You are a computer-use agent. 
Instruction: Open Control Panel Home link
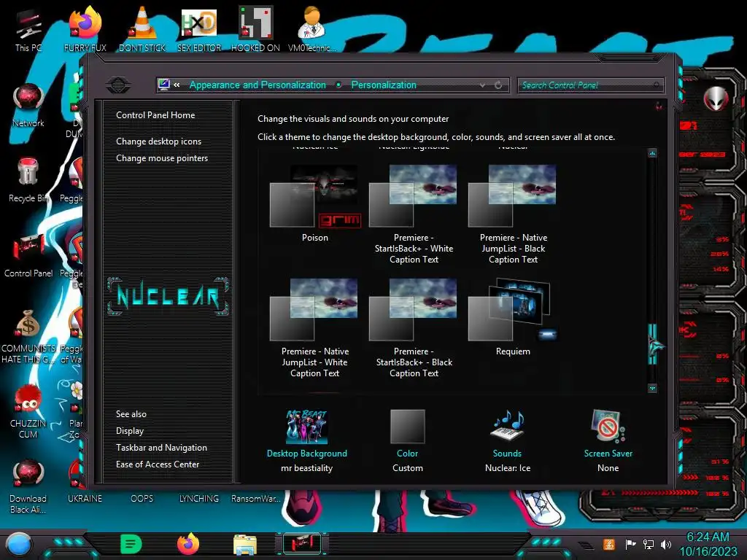pos(155,115)
